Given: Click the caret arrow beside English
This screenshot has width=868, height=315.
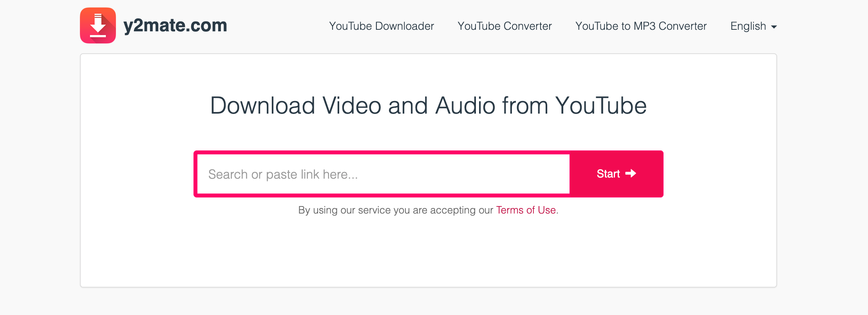Looking at the screenshot, I should [774, 27].
